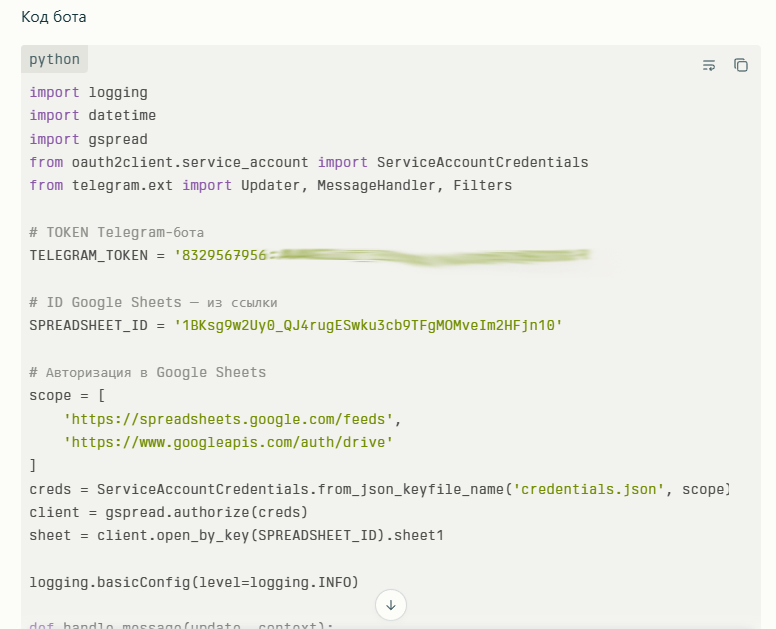Click the spreadsheets.google.com/feeds URL string
This screenshot has height=629, width=776.
tap(232, 419)
